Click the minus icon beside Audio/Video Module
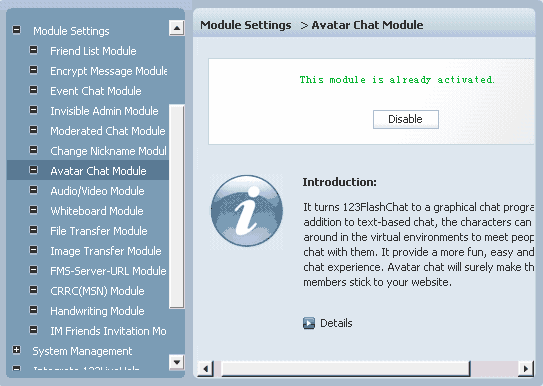The height and width of the screenshot is (386, 543). coord(34,190)
